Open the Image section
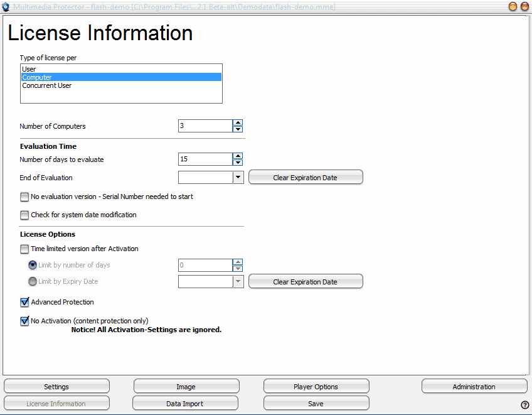Image resolution: width=532 pixels, height=415 pixels. [186, 387]
